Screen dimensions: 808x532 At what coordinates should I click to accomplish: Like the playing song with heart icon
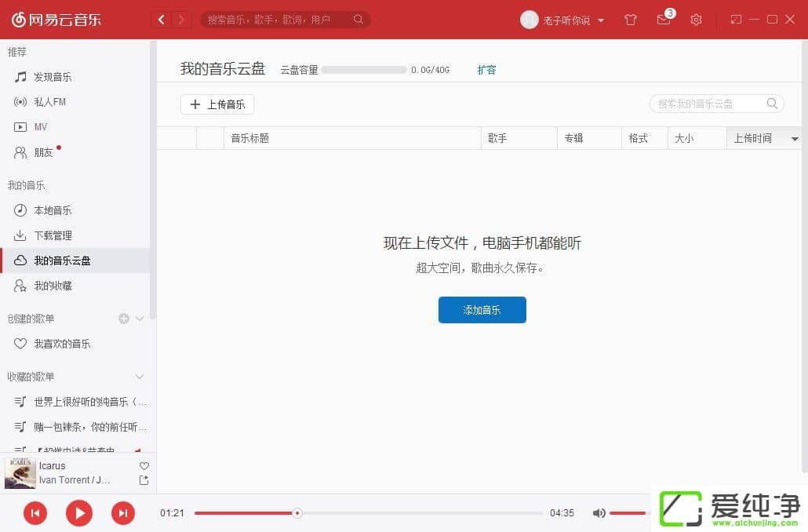point(144,466)
